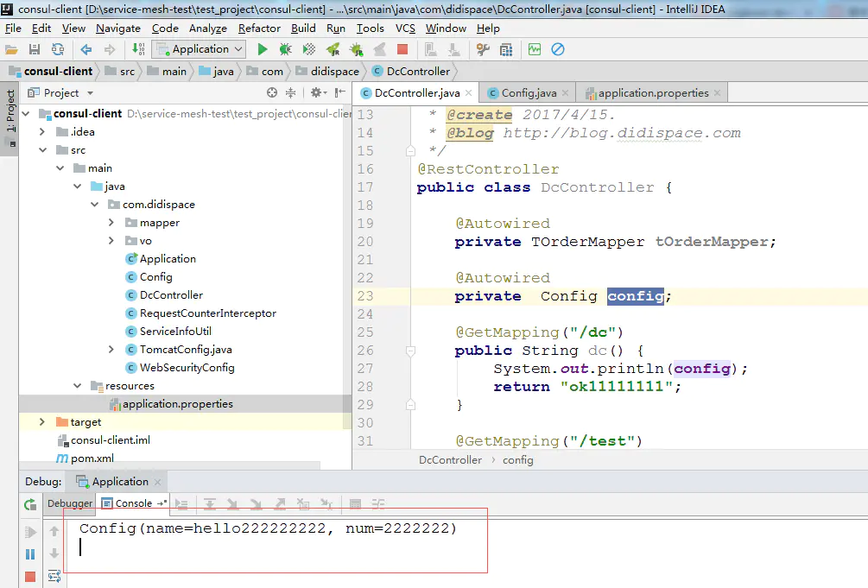Open Project Structure toolbar icon
This screenshot has height=588, width=868.
[x=506, y=50]
